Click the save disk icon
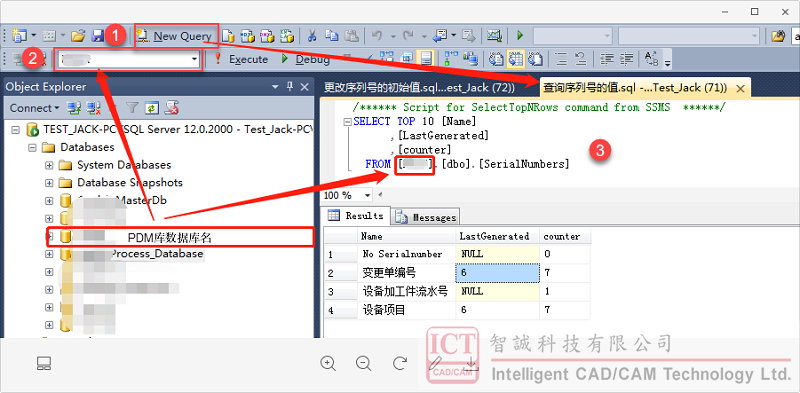The width and height of the screenshot is (800, 393). [x=97, y=36]
